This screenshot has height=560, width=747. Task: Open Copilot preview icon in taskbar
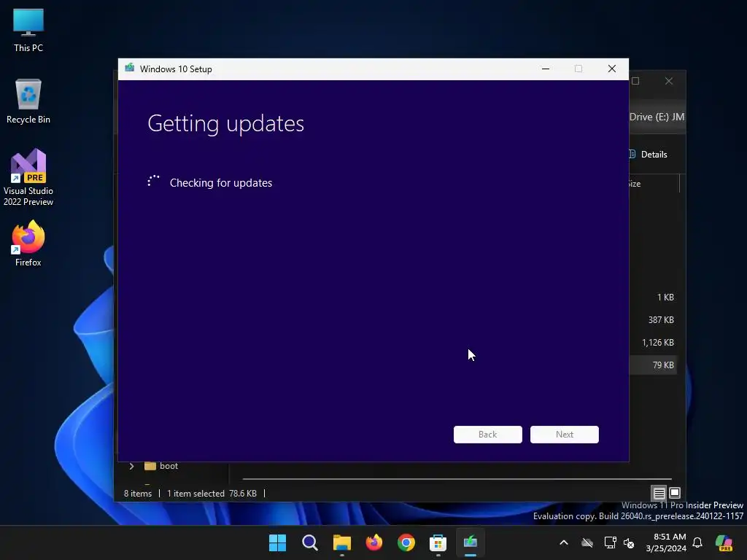(x=724, y=542)
